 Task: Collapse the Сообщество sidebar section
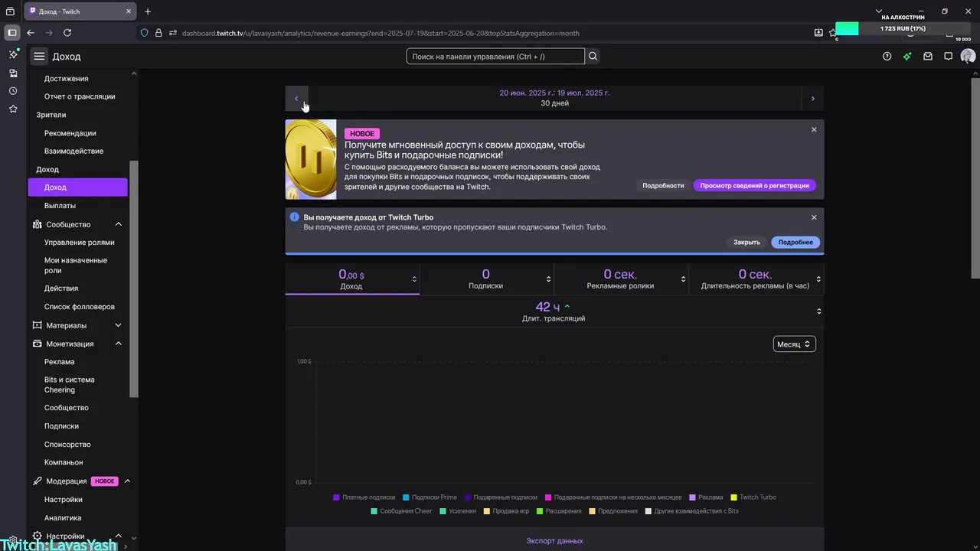pos(119,224)
